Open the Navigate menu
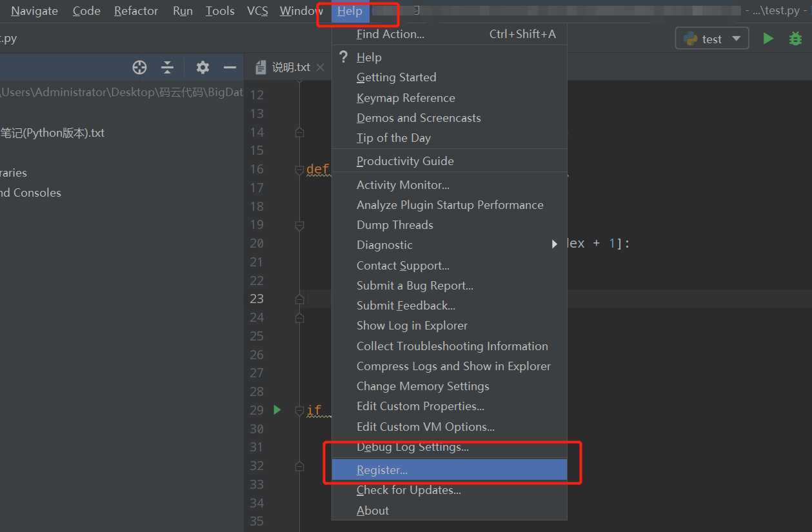The image size is (812, 532). pyautogui.click(x=34, y=11)
